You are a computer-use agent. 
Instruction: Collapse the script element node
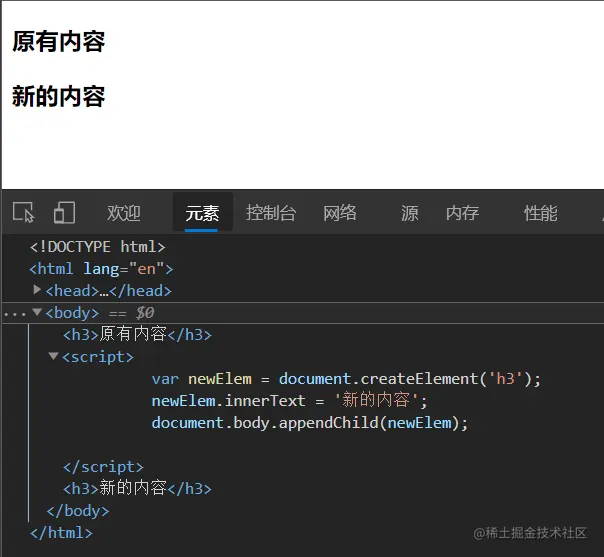coord(54,356)
